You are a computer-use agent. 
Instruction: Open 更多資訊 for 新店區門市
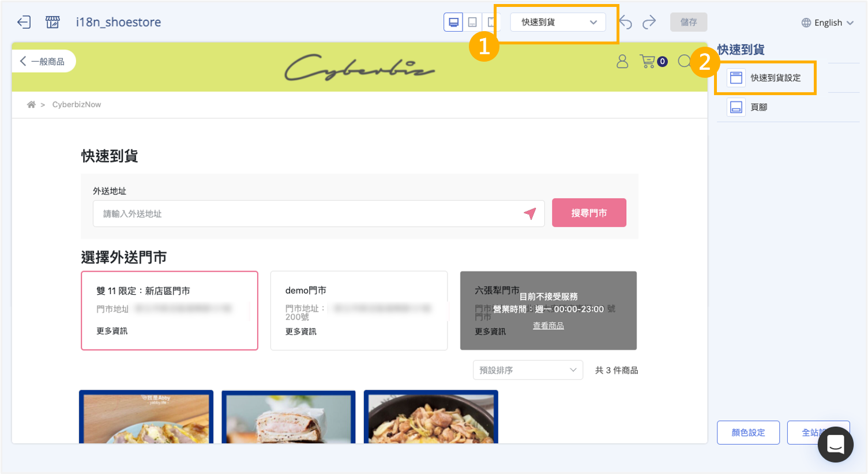pyautogui.click(x=112, y=331)
